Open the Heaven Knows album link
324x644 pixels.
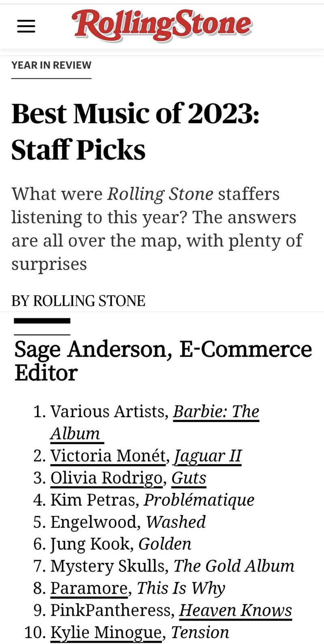click(x=235, y=610)
